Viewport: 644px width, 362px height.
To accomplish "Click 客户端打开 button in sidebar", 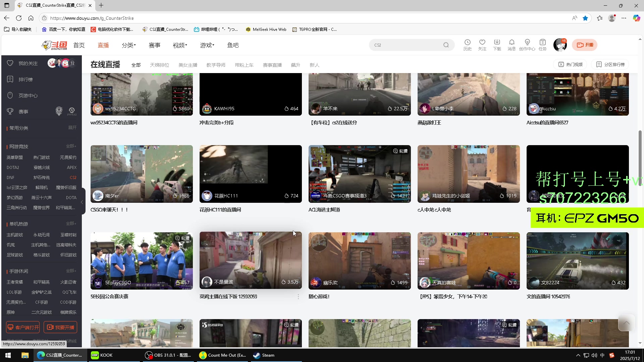I will (x=23, y=327).
